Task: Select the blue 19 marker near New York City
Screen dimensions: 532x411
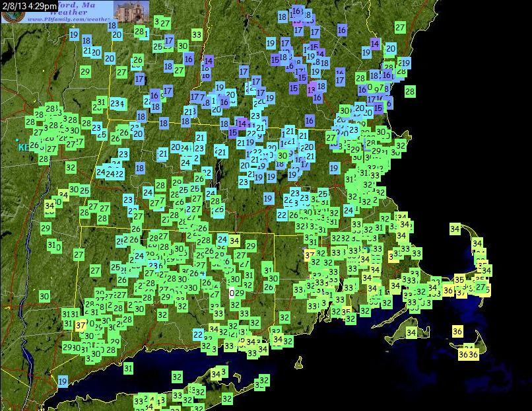Action: [x=63, y=381]
